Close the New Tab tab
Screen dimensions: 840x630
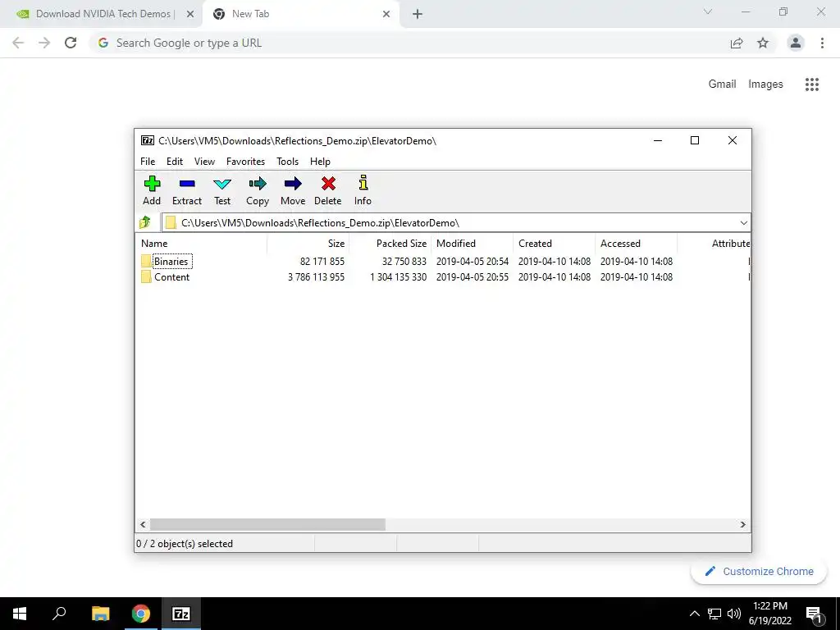click(386, 15)
